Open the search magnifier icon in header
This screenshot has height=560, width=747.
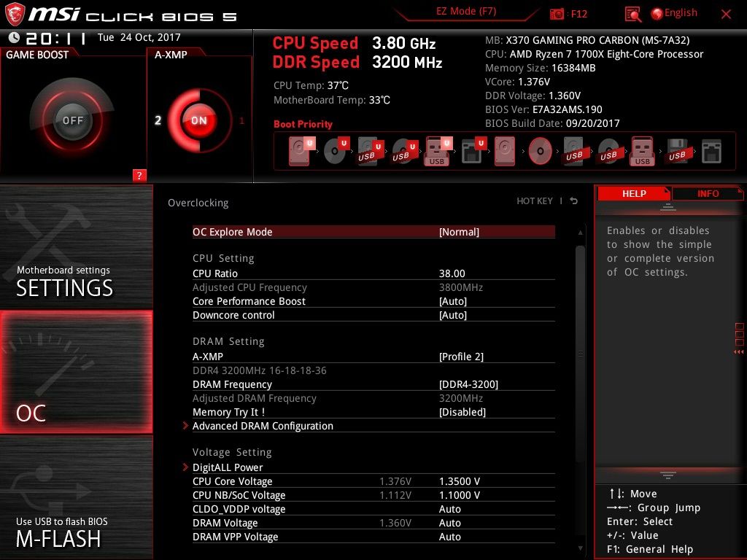tap(632, 15)
